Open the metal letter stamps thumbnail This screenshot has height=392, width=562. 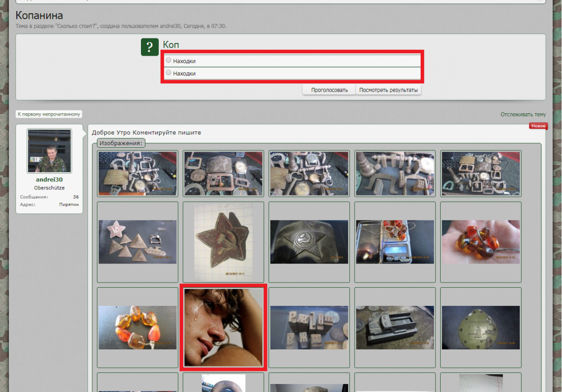(x=309, y=327)
